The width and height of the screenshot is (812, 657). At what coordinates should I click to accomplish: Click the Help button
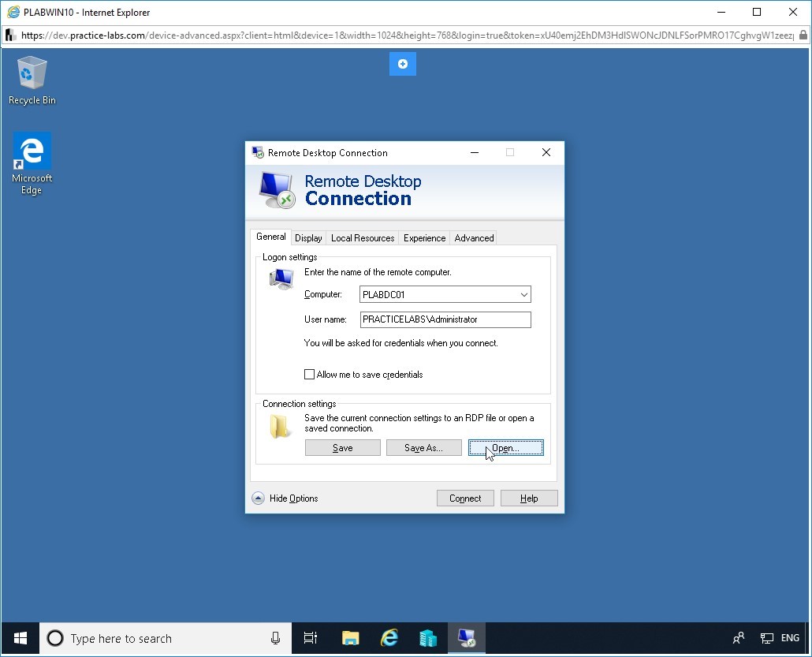(x=529, y=498)
